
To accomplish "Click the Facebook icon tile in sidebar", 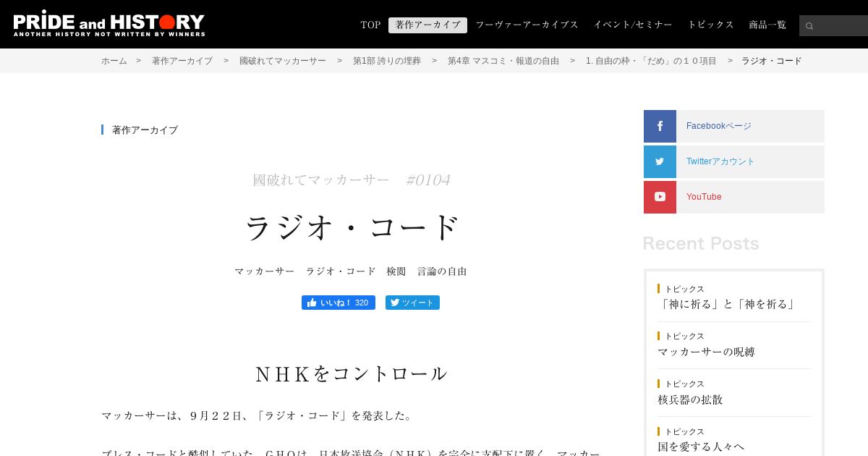I will 660,126.
